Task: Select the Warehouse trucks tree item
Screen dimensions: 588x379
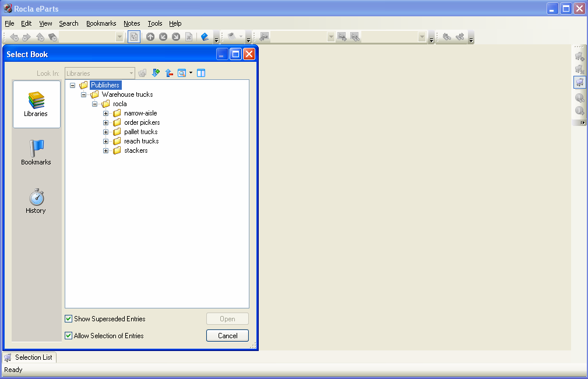Action: pyautogui.click(x=127, y=94)
